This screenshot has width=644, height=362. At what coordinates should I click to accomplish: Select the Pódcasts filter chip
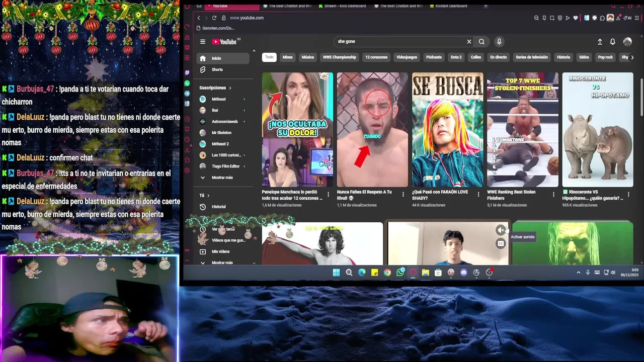[x=434, y=57]
